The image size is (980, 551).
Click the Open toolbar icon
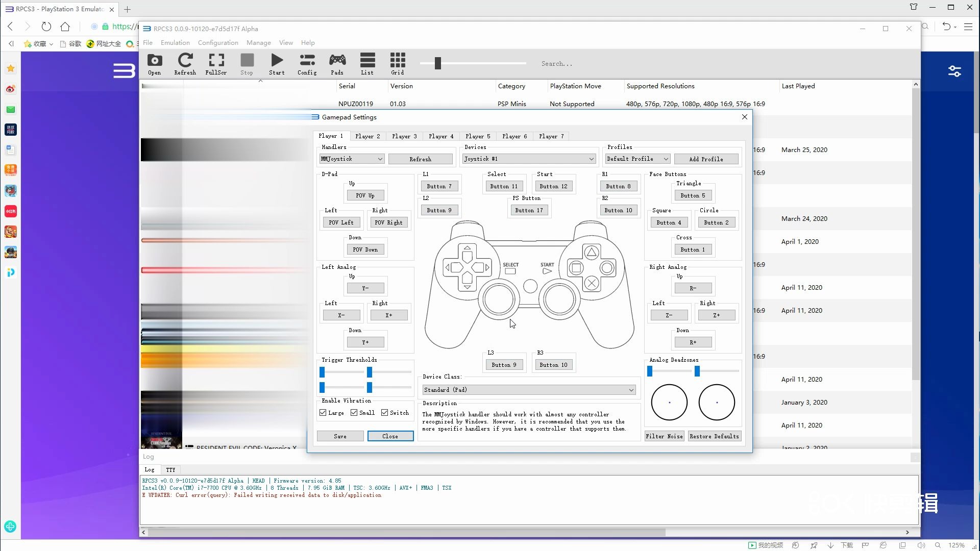tap(155, 63)
